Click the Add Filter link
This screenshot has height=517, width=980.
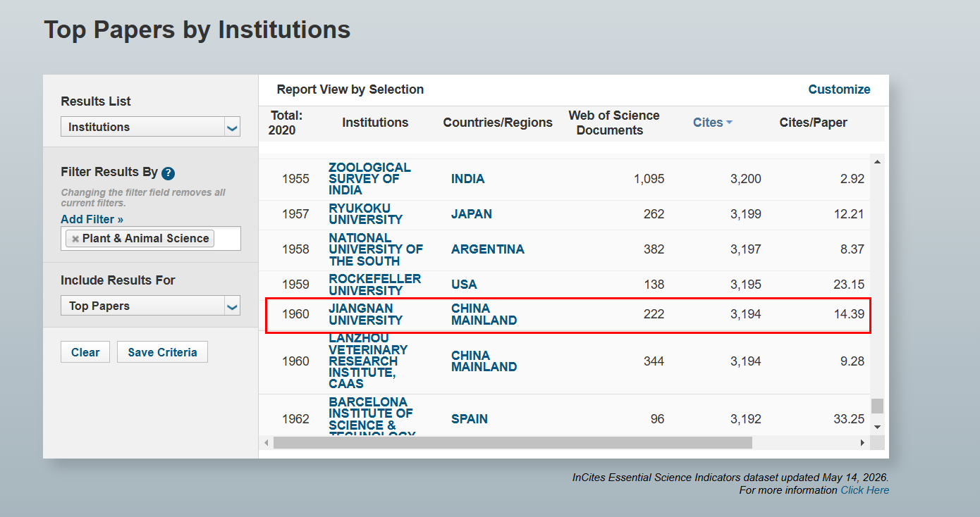point(92,219)
